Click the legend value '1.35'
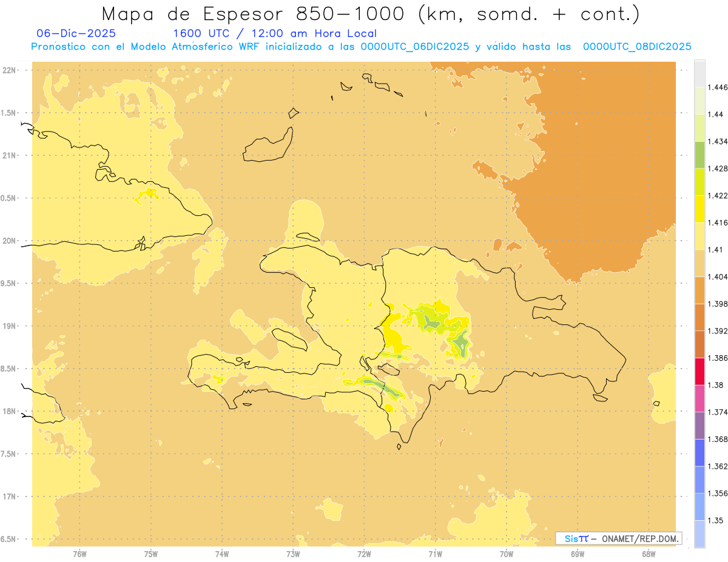 (715, 520)
